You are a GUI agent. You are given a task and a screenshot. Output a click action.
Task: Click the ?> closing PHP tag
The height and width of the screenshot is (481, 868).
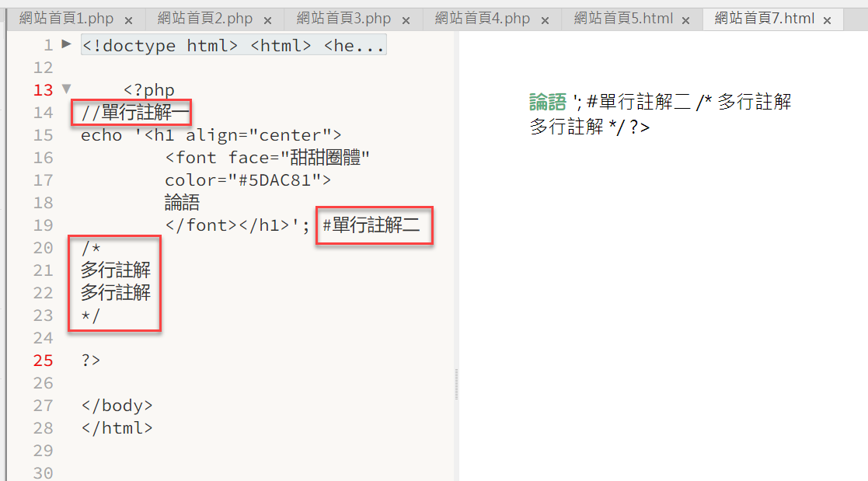tap(91, 361)
